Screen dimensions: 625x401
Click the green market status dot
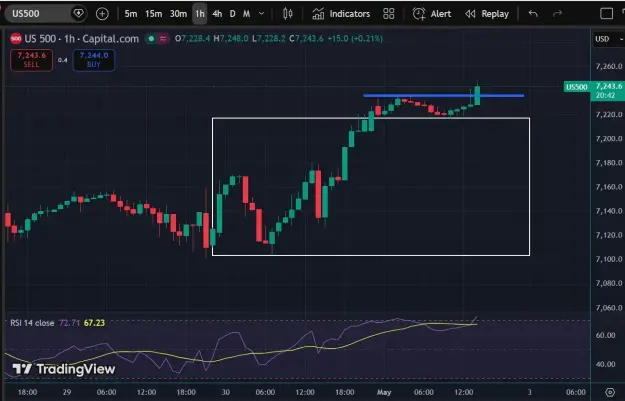pyautogui.click(x=151, y=39)
